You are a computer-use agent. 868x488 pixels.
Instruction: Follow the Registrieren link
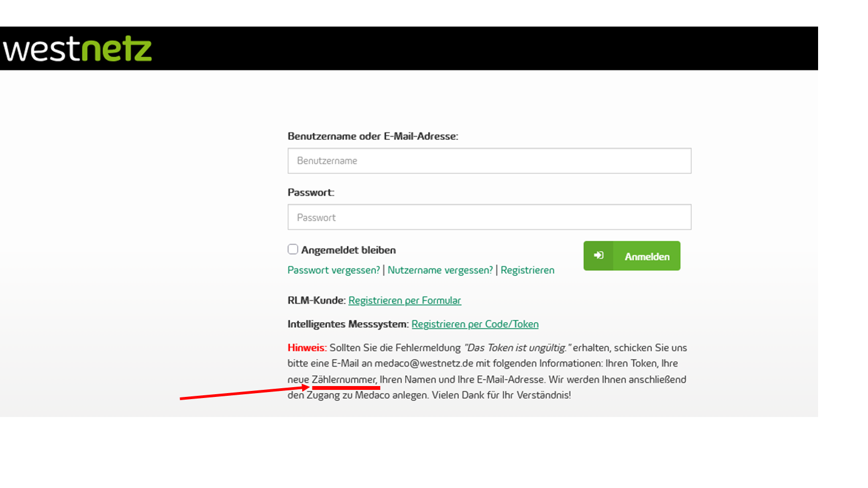tap(527, 270)
